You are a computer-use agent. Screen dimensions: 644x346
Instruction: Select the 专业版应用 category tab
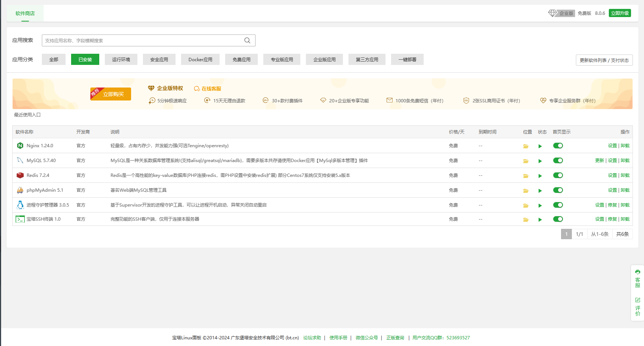282,59
